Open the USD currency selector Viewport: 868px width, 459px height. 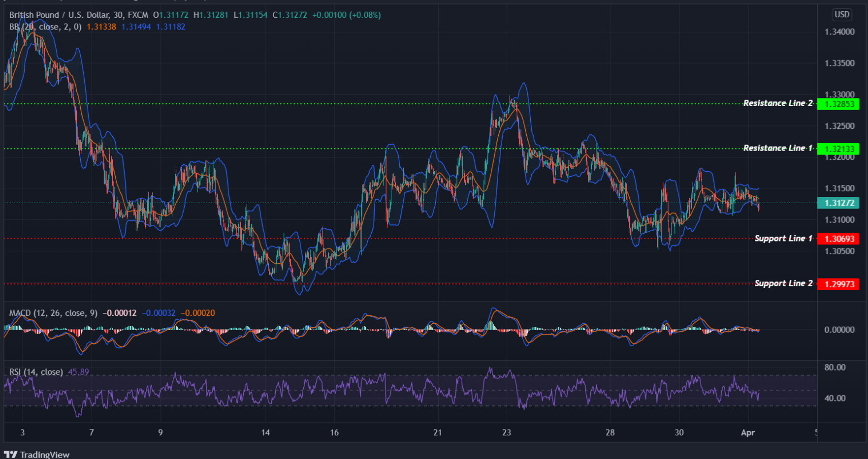pyautogui.click(x=842, y=15)
